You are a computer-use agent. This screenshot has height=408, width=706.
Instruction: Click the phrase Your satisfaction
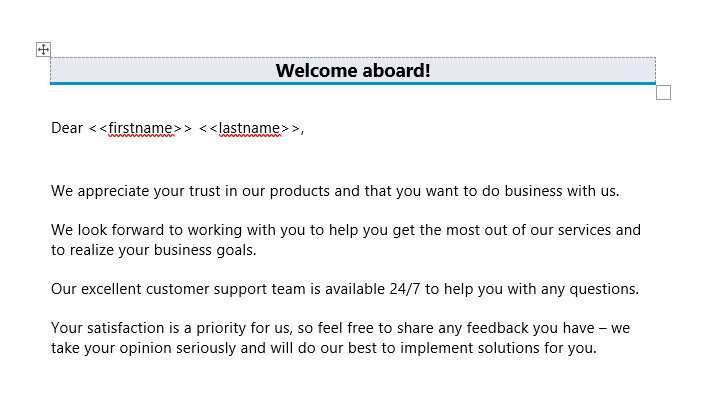pos(108,328)
